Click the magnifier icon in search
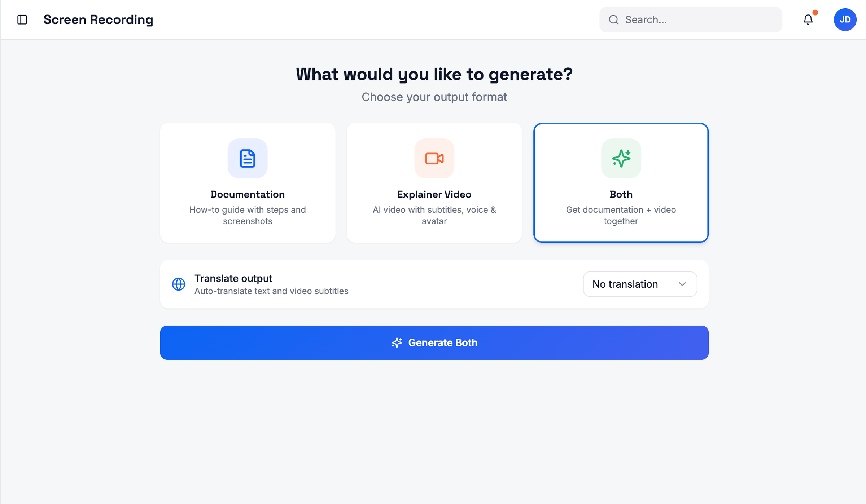 coord(614,19)
